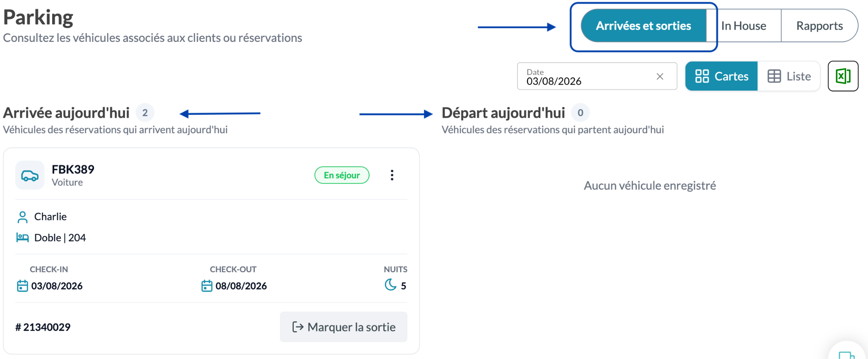This screenshot has width=868, height=359.
Task: Select the Arrivées et sorties tab
Action: click(x=643, y=26)
